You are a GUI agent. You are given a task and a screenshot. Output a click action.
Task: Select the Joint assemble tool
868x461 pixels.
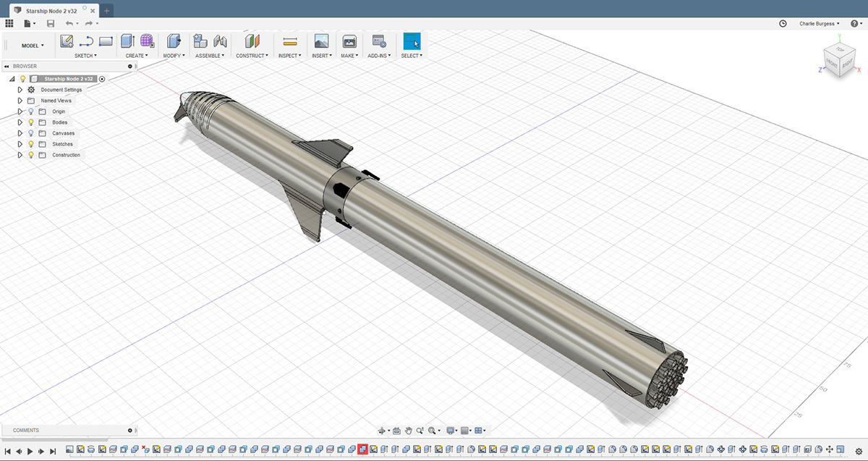point(220,41)
